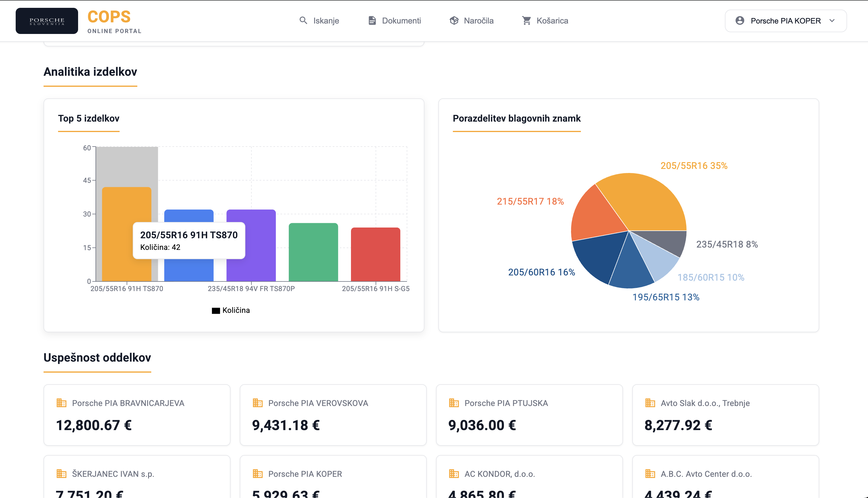Click the search magnifier icon

point(303,21)
